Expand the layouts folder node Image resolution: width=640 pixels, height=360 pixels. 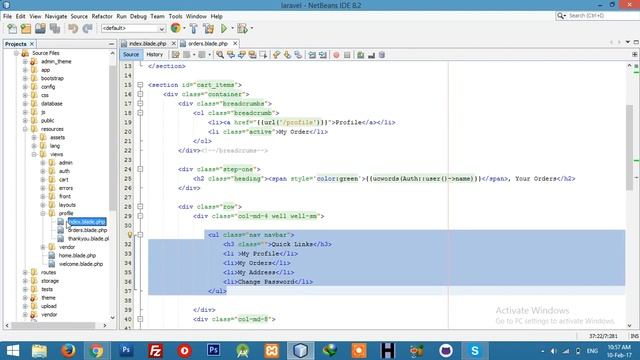coord(43,205)
